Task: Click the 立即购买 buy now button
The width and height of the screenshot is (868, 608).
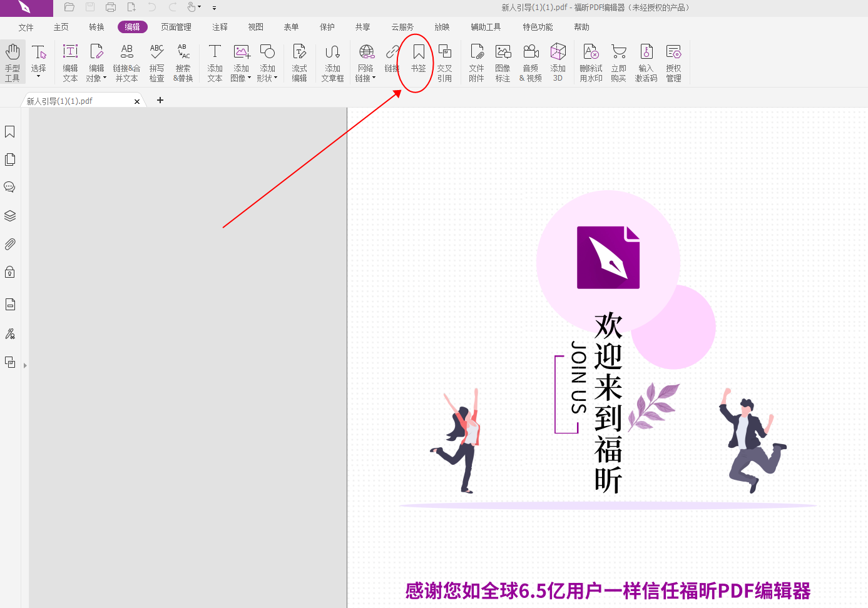Action: coord(618,62)
